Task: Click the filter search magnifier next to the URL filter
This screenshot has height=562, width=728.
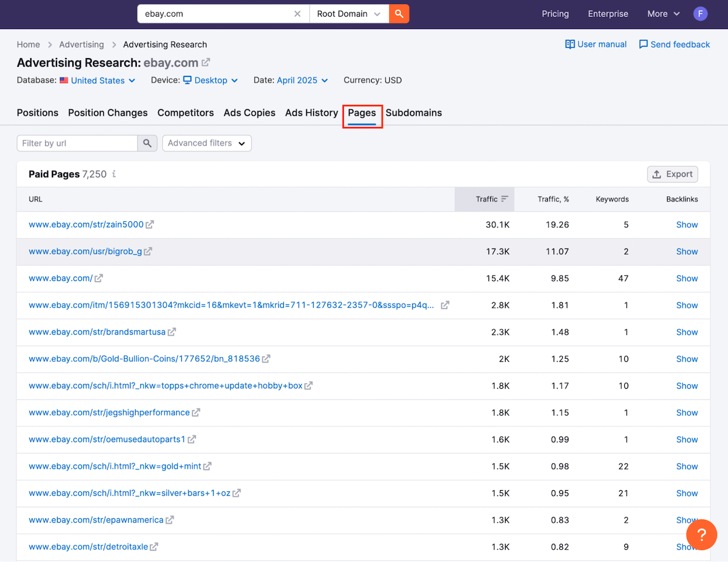Action: [x=147, y=143]
